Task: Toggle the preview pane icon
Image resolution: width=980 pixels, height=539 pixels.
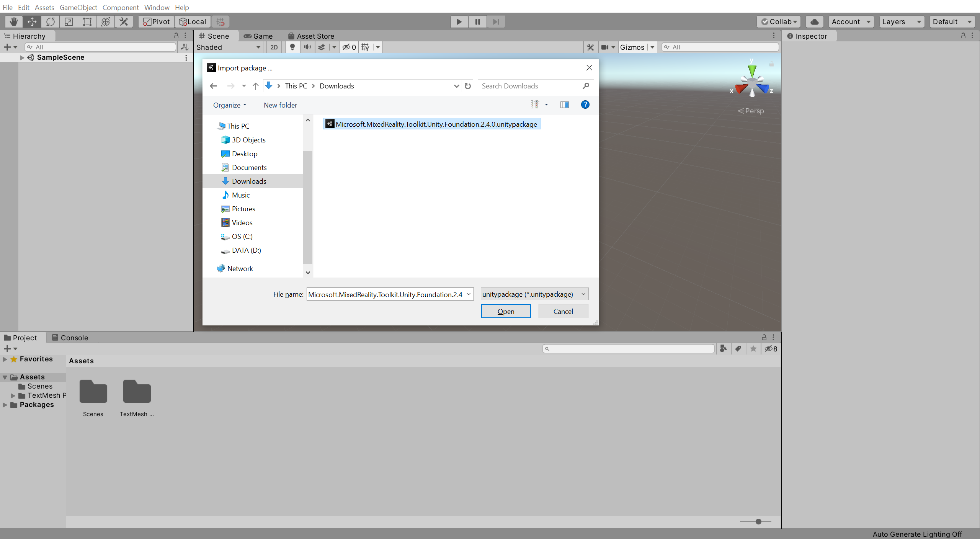Action: [x=564, y=105]
